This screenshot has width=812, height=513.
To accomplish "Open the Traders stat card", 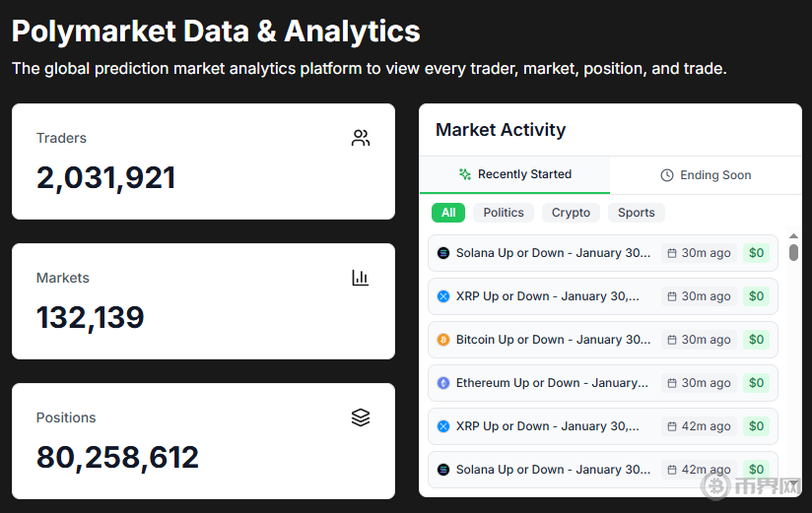I will tap(203, 161).
